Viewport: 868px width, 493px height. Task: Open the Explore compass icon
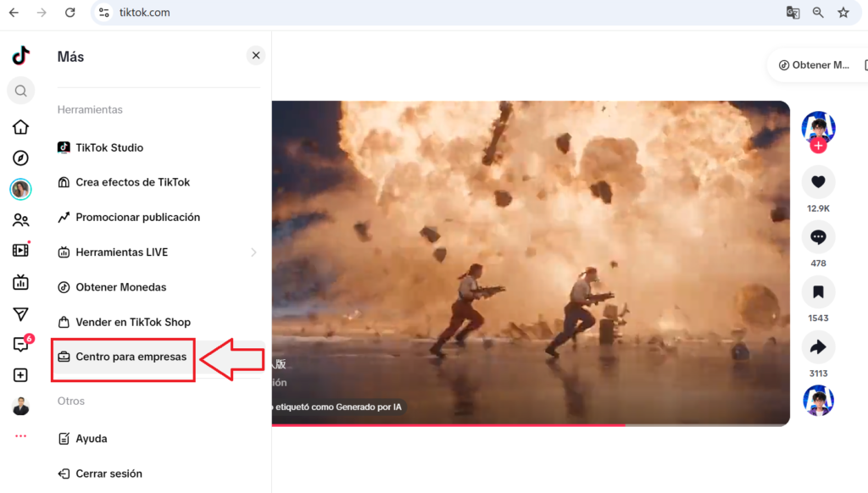(20, 158)
